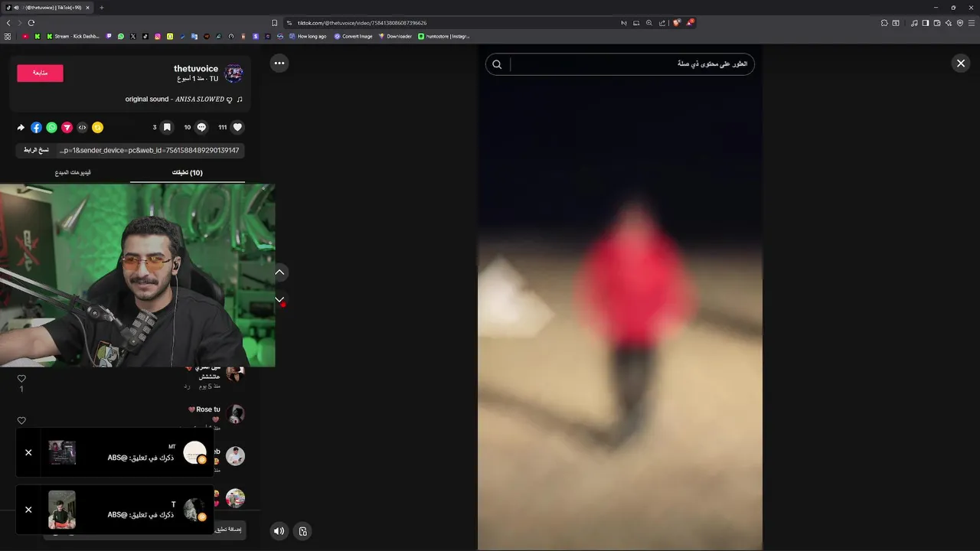
Task: Open the Convert Image bookmark
Action: pos(353,36)
